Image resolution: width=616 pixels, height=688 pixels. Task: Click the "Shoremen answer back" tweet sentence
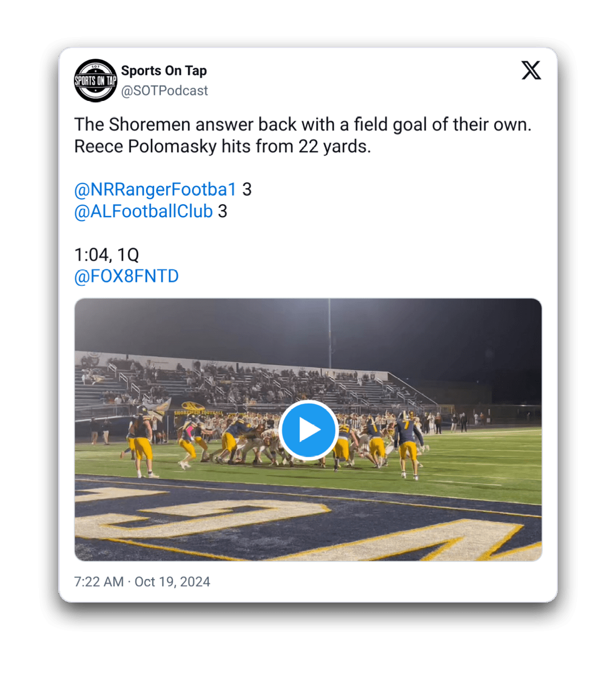302,124
